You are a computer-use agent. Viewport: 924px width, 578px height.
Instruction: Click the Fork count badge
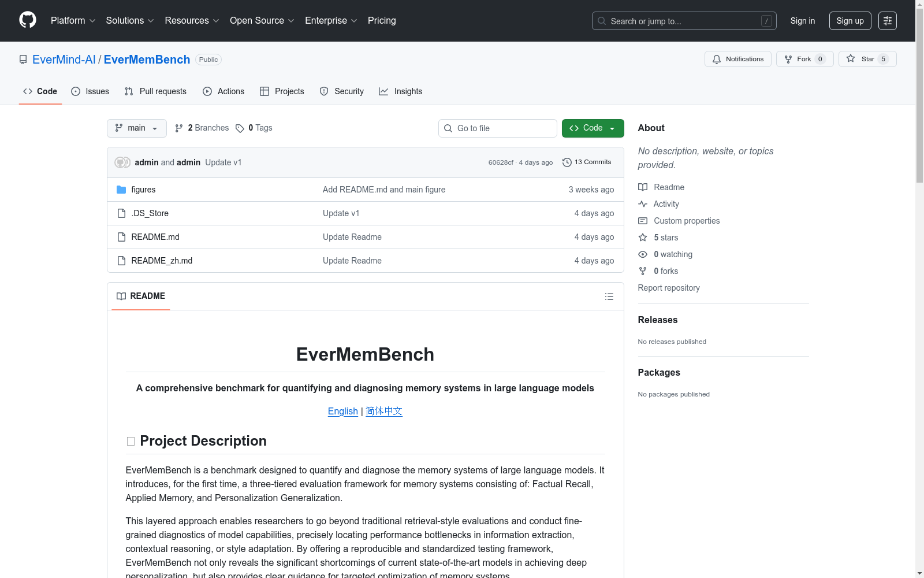(x=820, y=59)
